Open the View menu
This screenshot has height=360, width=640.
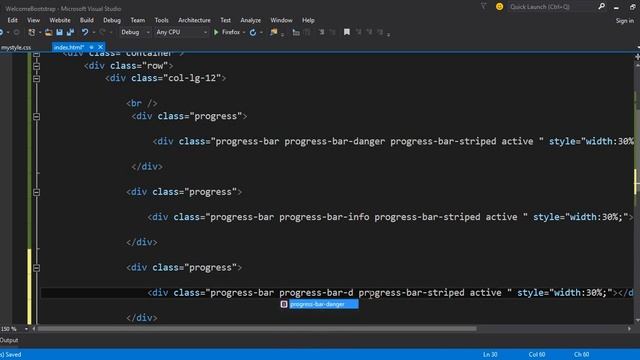(33, 20)
